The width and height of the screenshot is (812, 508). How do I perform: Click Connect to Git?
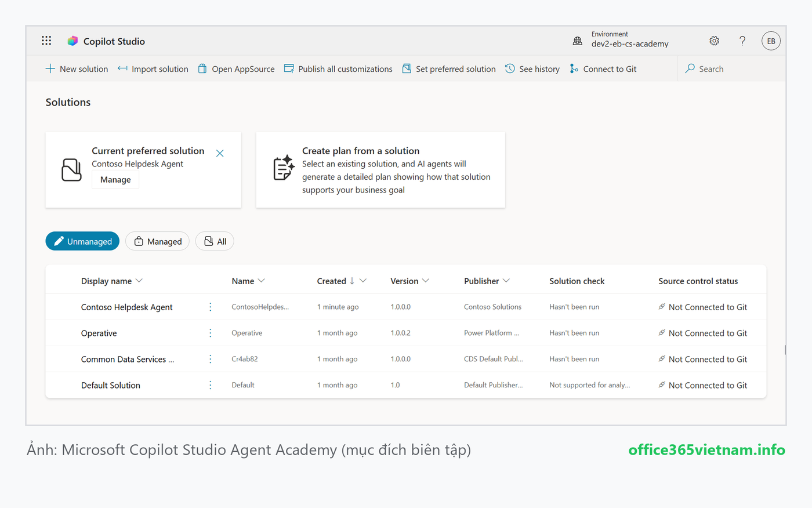603,68
